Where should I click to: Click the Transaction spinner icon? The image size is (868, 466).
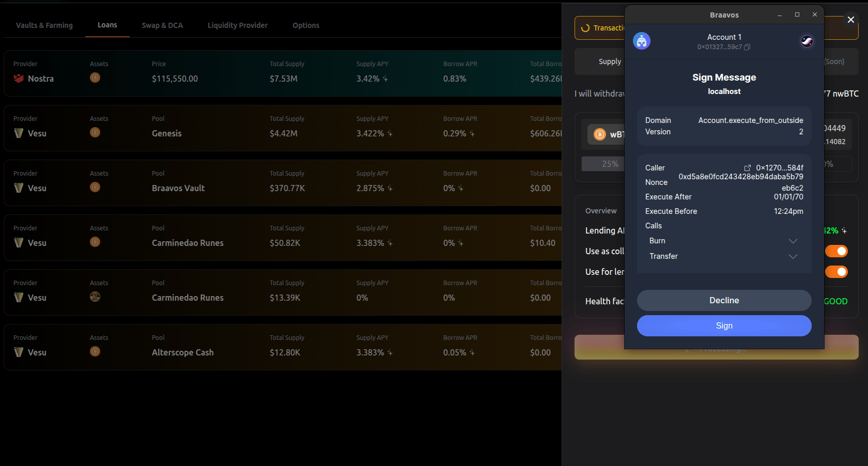[585, 28]
